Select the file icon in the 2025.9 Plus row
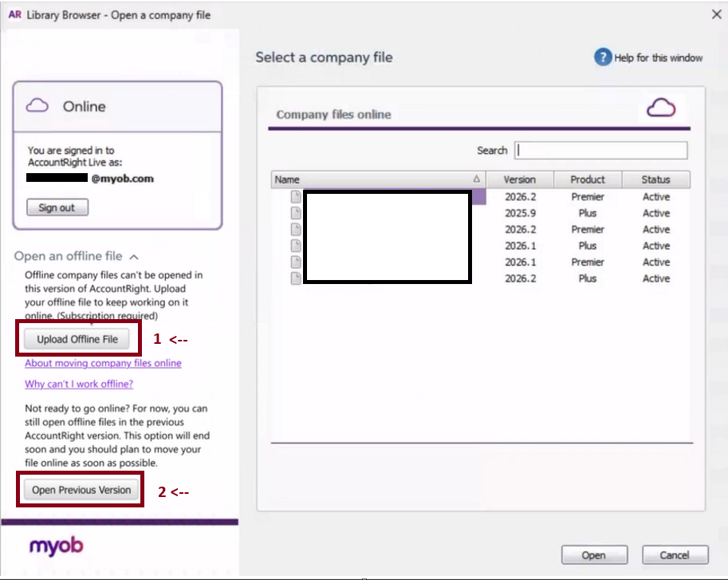Viewport: 728px width, 580px height. [296, 213]
